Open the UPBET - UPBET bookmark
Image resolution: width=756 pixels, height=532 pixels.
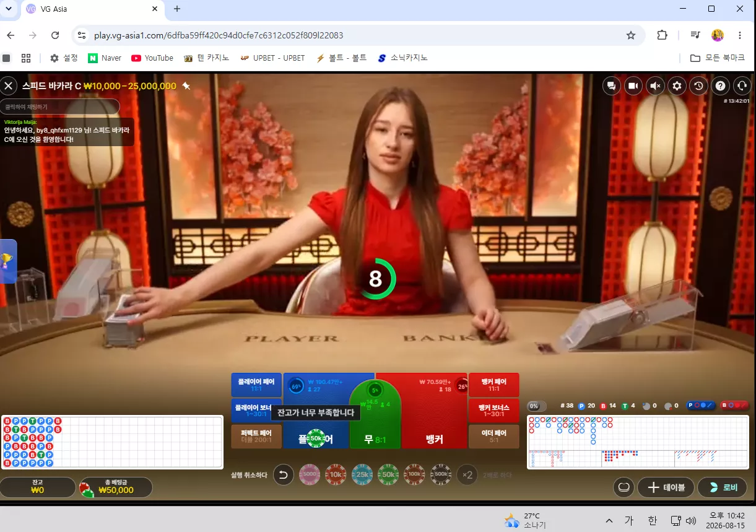coord(272,58)
